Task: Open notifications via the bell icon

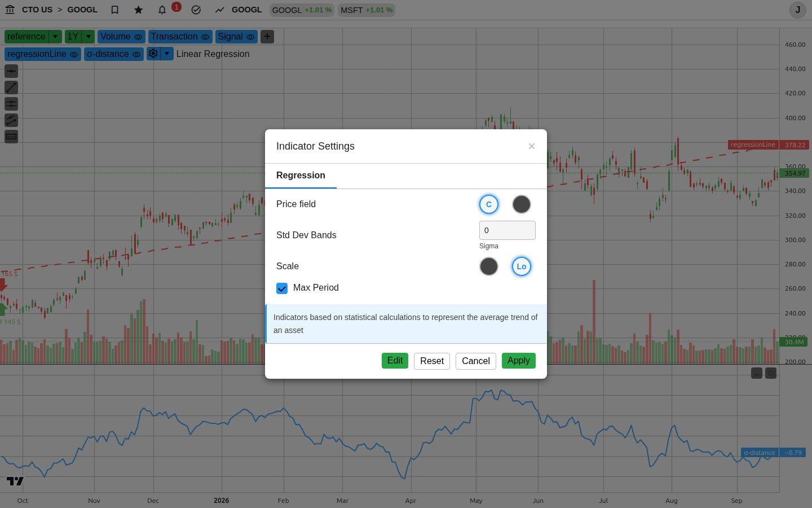Action: click(162, 10)
